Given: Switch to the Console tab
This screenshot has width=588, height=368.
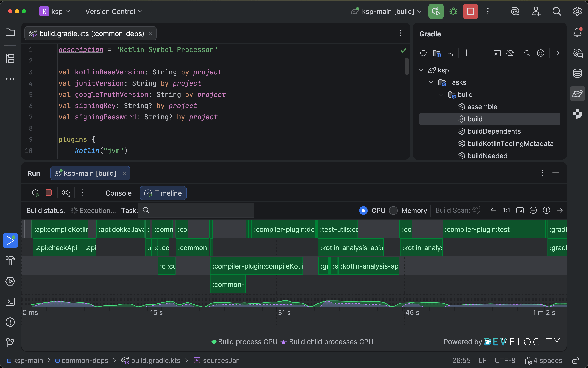Looking at the screenshot, I should click(118, 193).
